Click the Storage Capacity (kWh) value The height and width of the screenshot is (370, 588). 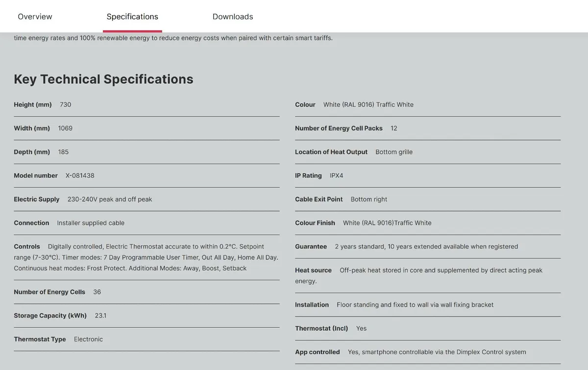(x=100, y=316)
